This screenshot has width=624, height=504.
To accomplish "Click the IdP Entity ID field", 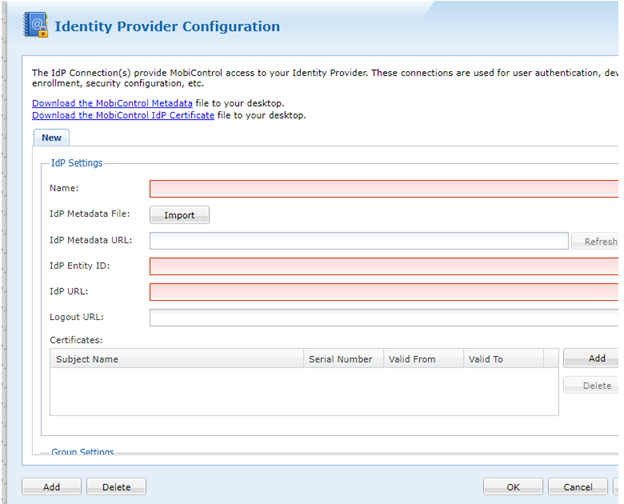I will [x=383, y=266].
